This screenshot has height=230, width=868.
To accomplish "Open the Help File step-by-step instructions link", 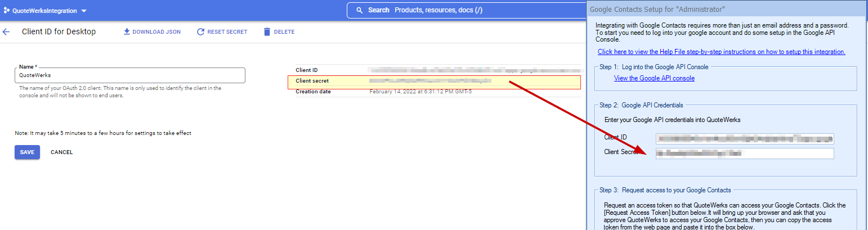I will pyautogui.click(x=721, y=52).
